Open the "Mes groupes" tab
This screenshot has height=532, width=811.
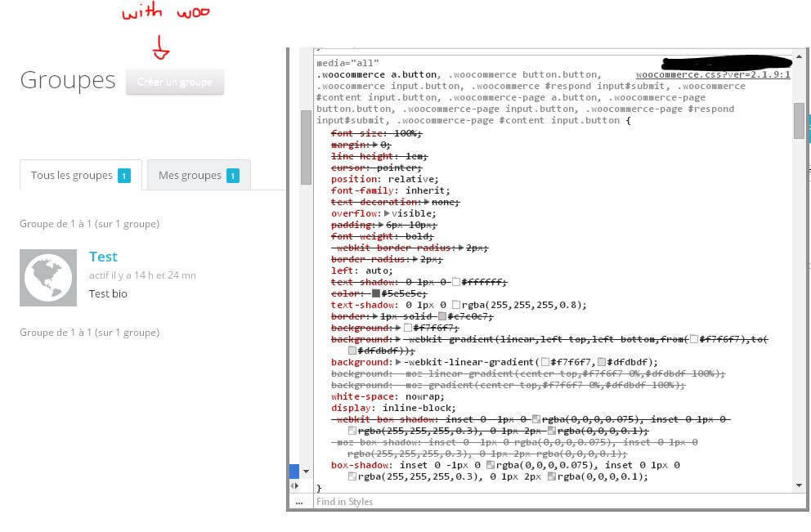198,176
